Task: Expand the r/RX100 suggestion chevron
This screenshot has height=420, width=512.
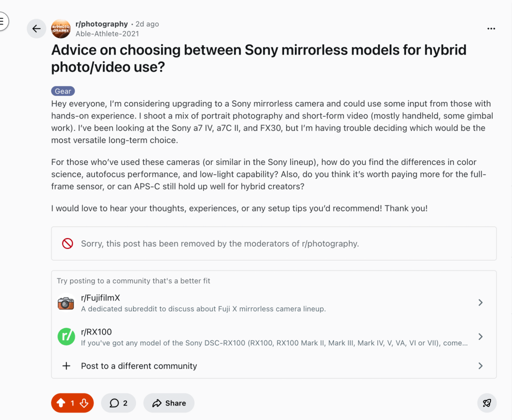Action: (480, 336)
